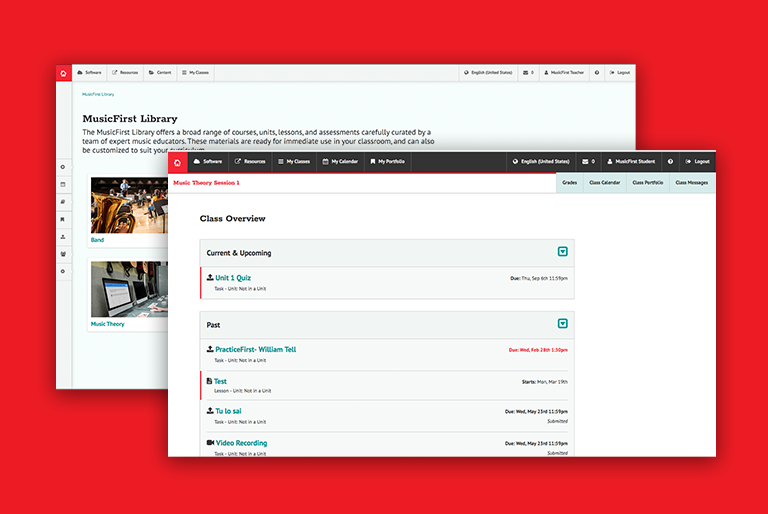Viewport: 768px width, 514px height.
Task: Open language selector in the teacher window
Action: tap(488, 73)
